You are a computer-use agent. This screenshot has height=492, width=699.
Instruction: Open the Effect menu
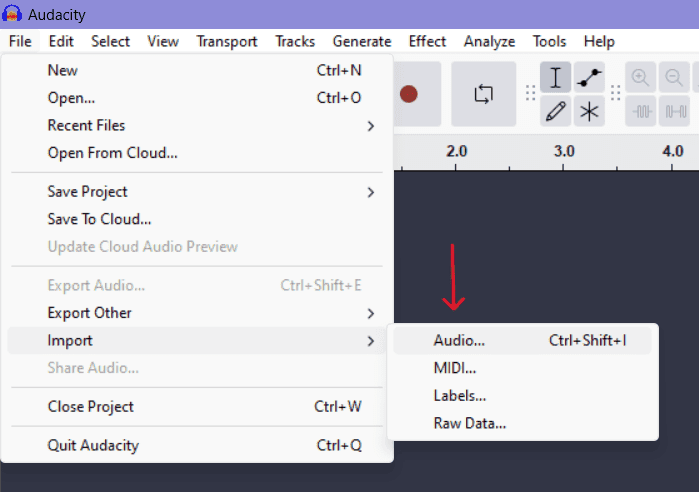(x=427, y=41)
